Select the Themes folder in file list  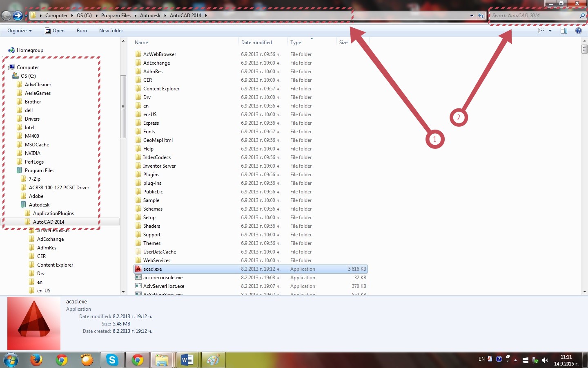coord(152,243)
